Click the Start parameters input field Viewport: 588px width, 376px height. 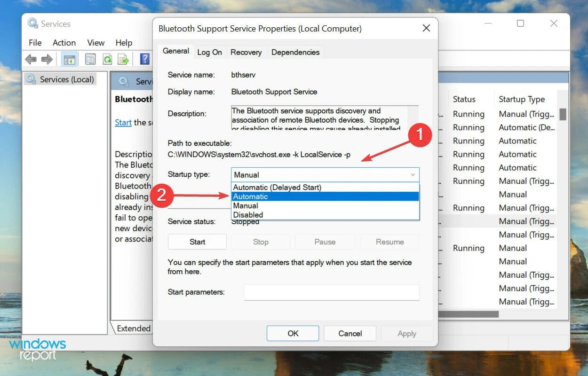[x=331, y=292]
